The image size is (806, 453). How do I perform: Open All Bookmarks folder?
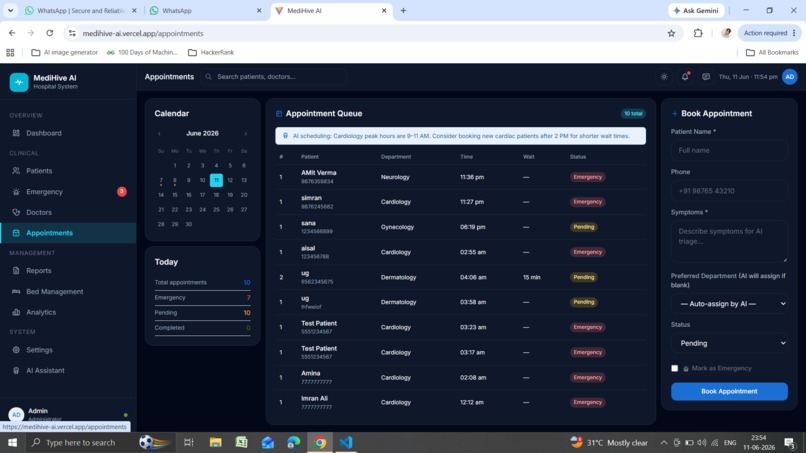pyautogui.click(x=772, y=52)
